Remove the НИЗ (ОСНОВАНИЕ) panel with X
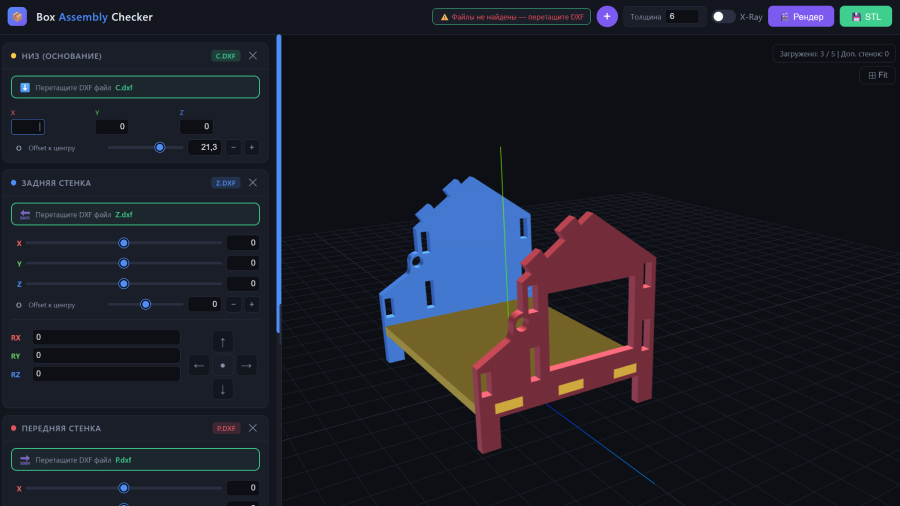The image size is (900, 506). point(253,56)
